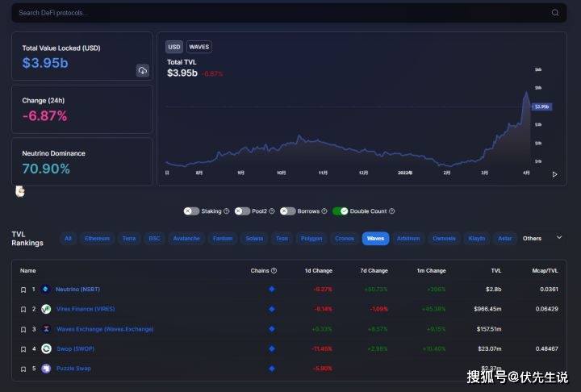Filter rankings by Ethereum
The image size is (581, 392).
(x=97, y=238)
